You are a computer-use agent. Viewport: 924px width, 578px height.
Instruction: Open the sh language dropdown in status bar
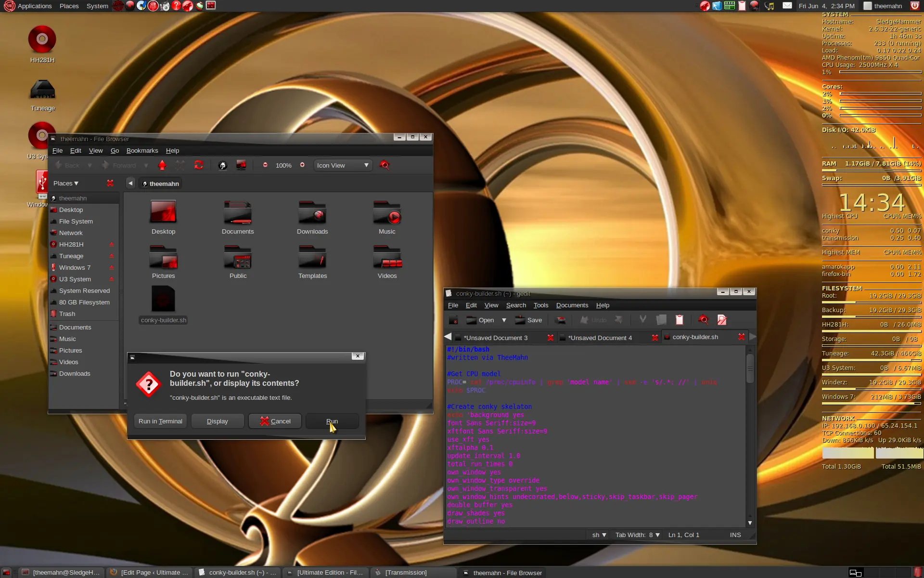click(599, 535)
